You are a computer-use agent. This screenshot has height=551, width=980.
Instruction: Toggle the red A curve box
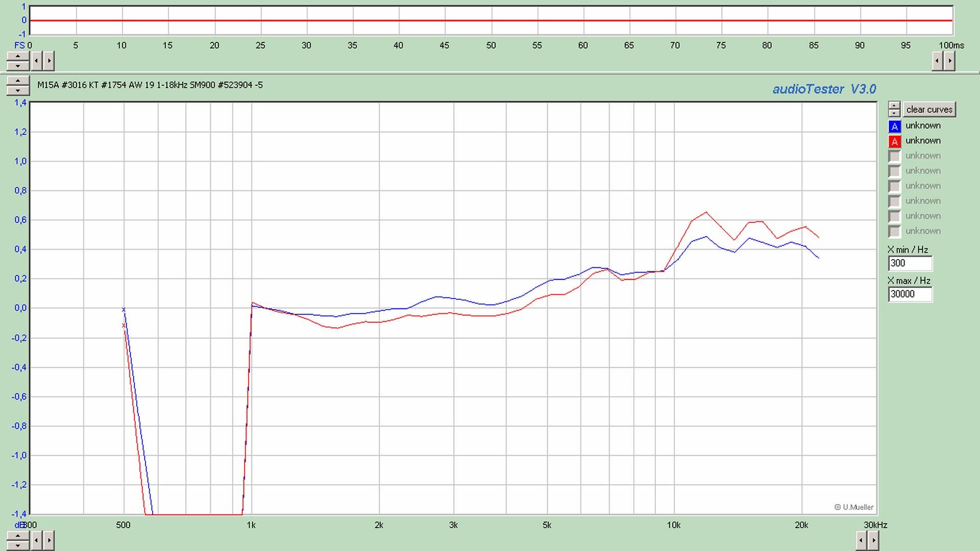pos(894,141)
